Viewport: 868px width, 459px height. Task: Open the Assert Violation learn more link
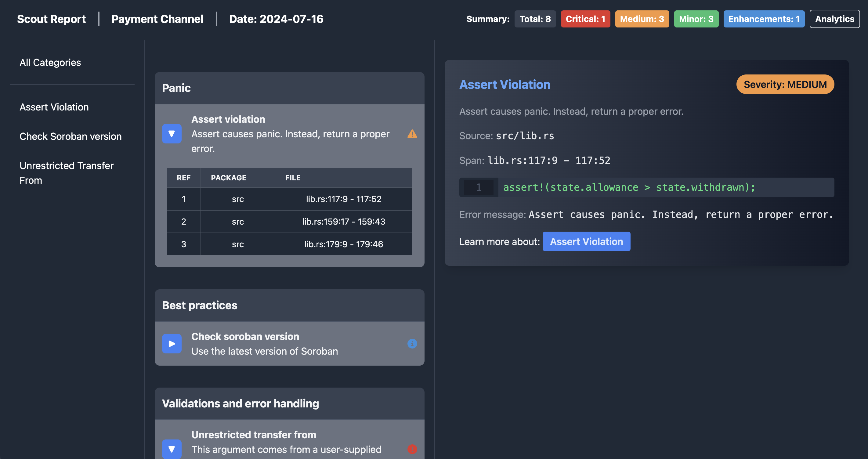click(x=586, y=241)
